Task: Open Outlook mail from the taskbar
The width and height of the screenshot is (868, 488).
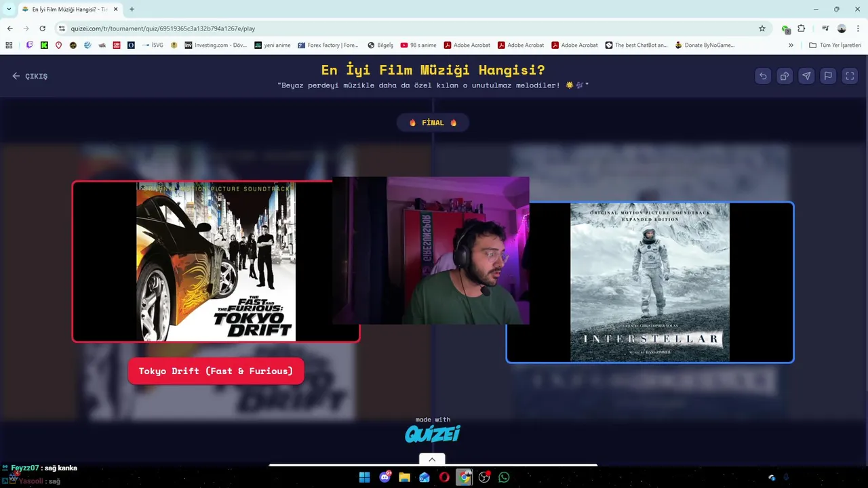Action: [425, 477]
